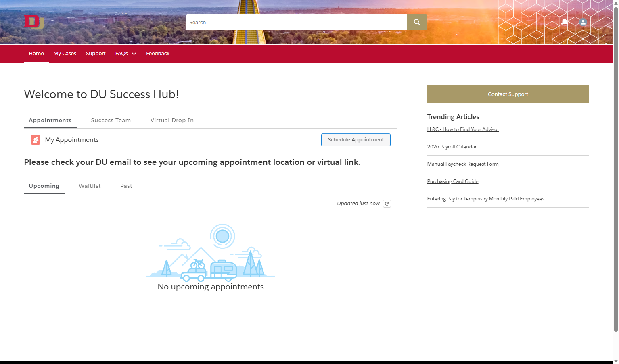619x364 pixels.
Task: Switch to the Waitlist sub-tab
Action: pyautogui.click(x=90, y=186)
